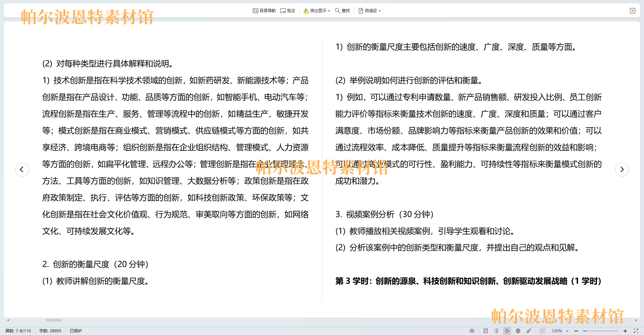Click the 屏数: 7-8/110 page indicator
This screenshot has height=335, width=644.
point(18,331)
